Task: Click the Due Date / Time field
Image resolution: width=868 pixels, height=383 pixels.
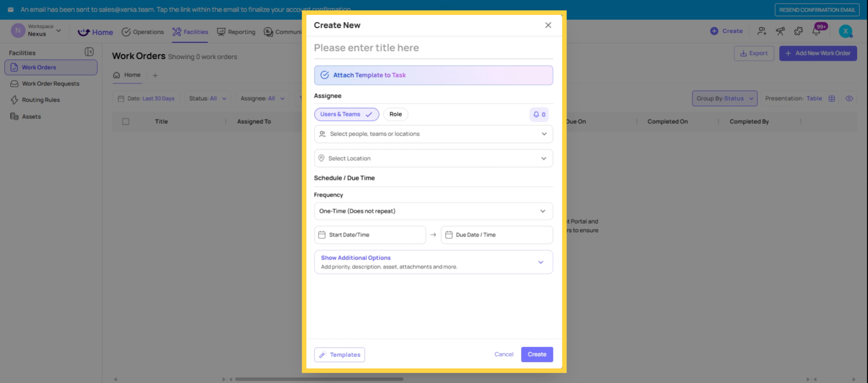Action: coord(497,235)
